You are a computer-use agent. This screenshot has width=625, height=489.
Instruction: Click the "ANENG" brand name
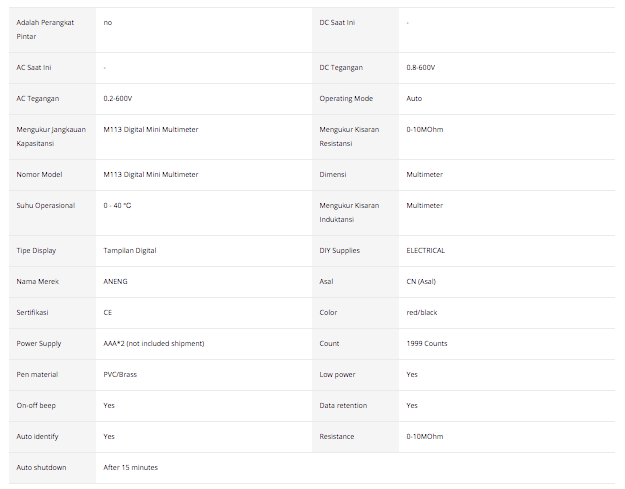[116, 281]
